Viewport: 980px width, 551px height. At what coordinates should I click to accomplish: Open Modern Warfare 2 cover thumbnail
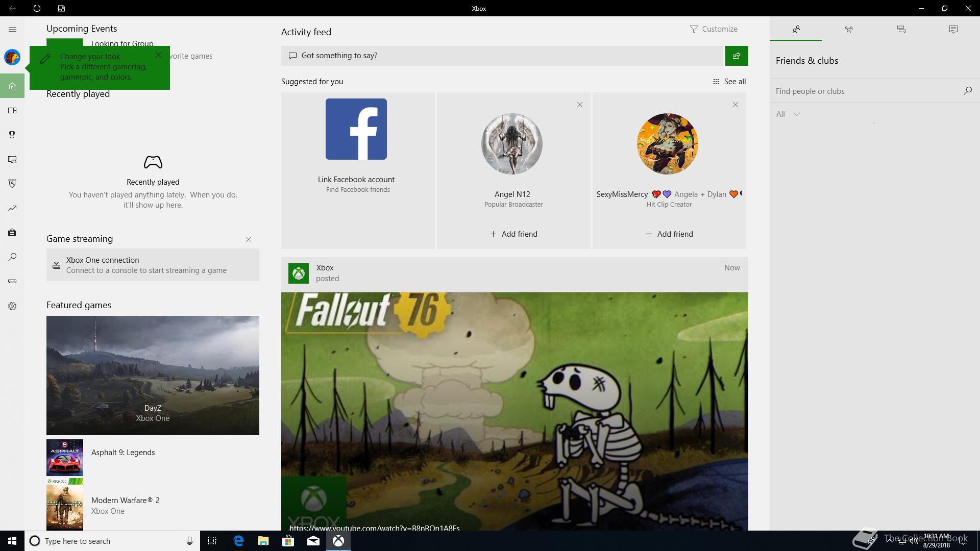click(x=65, y=505)
